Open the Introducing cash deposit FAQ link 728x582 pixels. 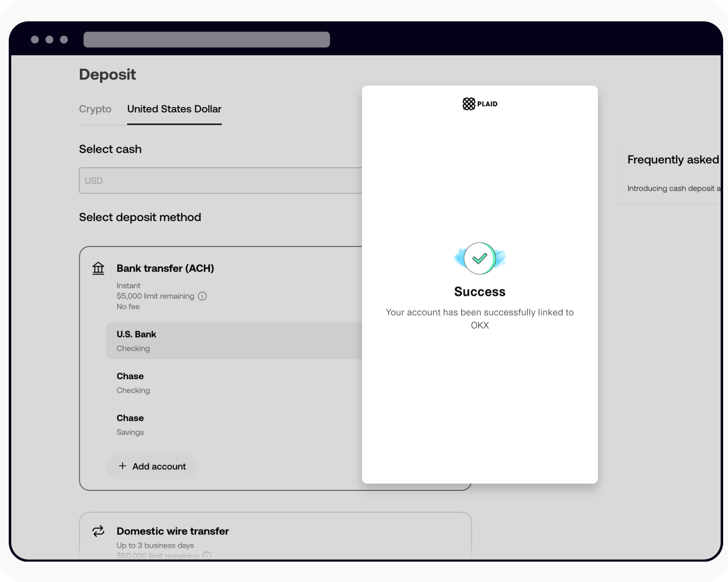tap(673, 188)
